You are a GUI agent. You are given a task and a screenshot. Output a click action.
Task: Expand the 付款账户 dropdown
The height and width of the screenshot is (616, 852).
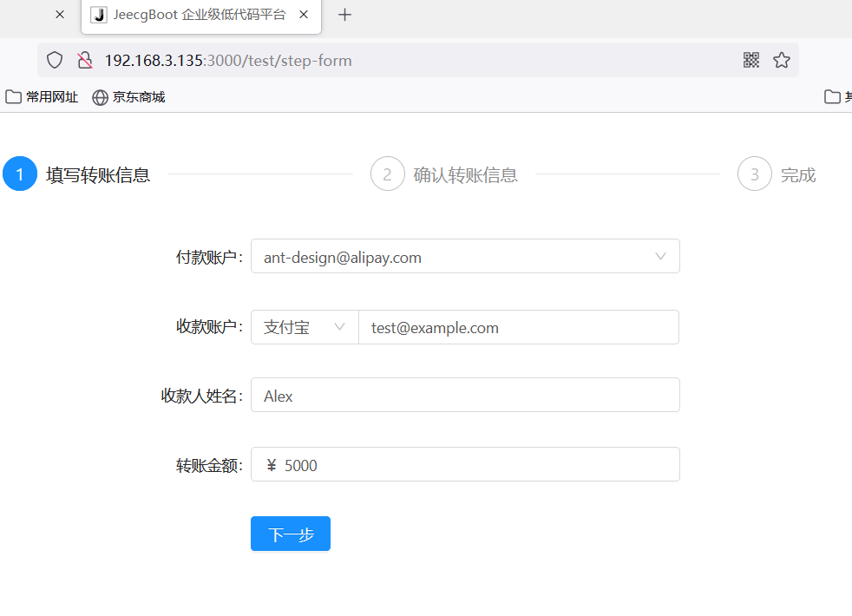[451, 257]
